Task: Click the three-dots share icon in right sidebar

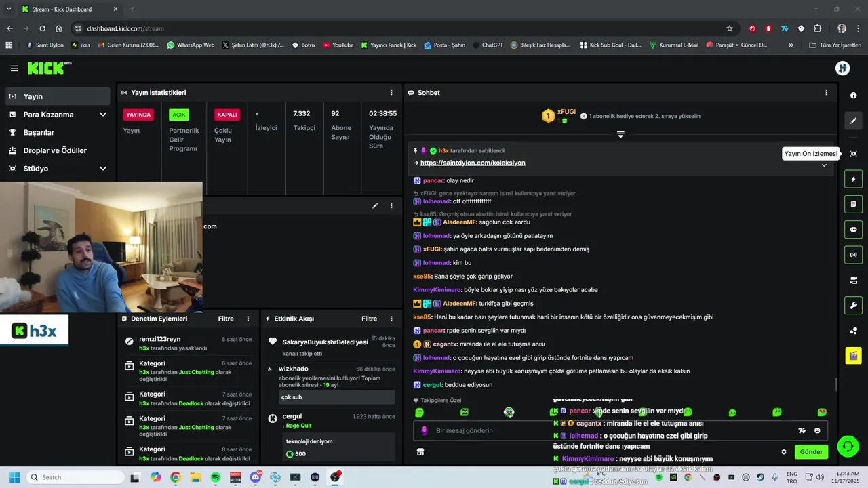Action: point(854,331)
